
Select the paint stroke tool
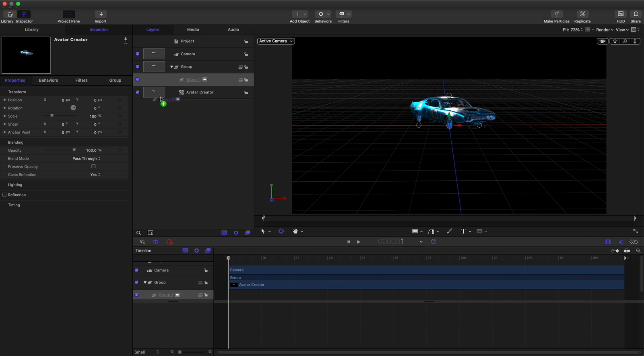[x=450, y=231]
